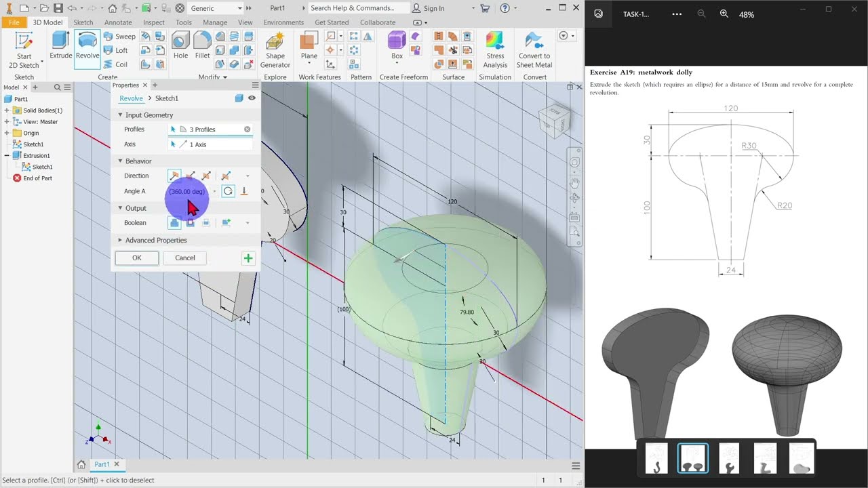Choose the Coil command

pyautogui.click(x=115, y=65)
